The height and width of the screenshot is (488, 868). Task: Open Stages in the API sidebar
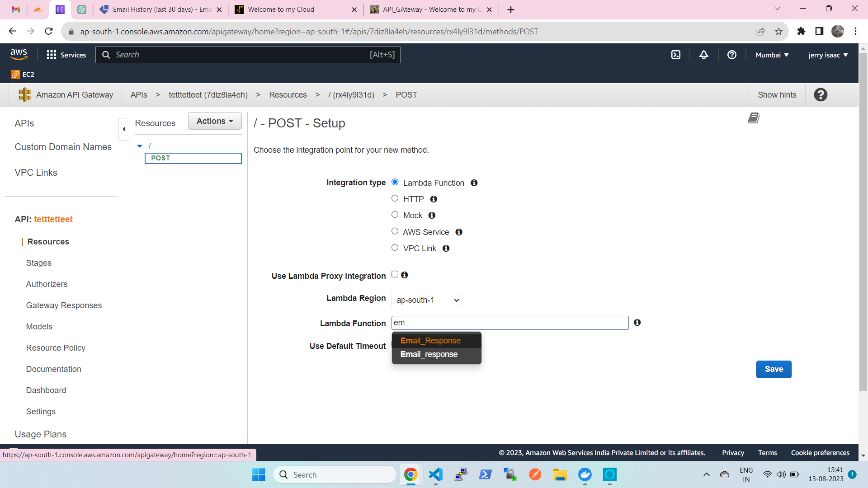38,263
